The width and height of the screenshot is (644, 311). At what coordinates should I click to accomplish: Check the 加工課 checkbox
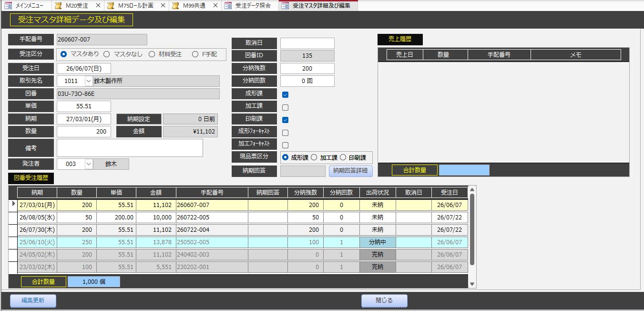[x=286, y=107]
